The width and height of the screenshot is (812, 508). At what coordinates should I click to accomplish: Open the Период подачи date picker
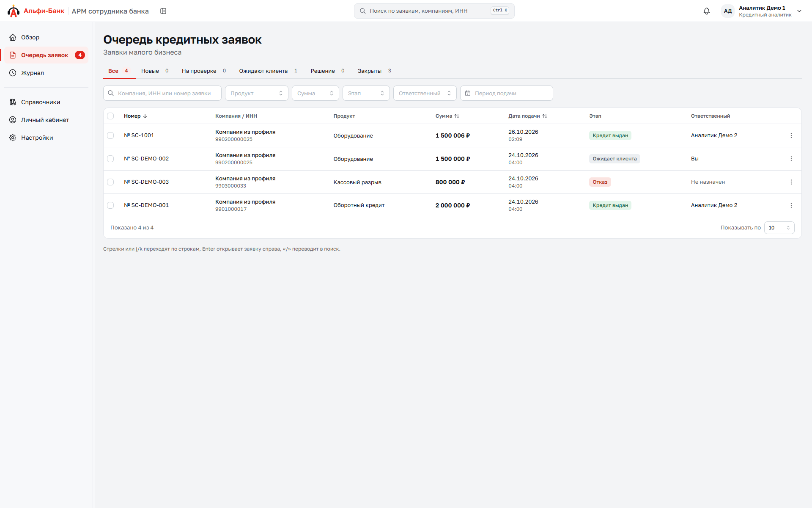(x=506, y=93)
